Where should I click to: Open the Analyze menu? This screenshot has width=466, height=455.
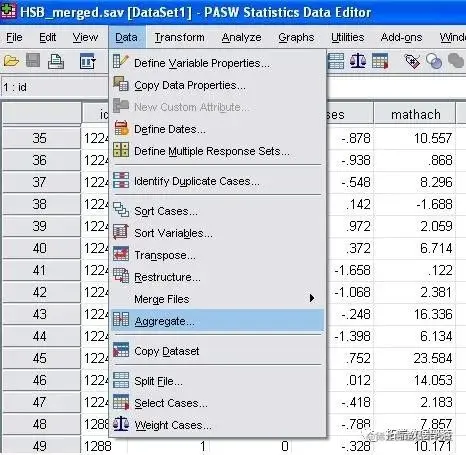click(241, 37)
